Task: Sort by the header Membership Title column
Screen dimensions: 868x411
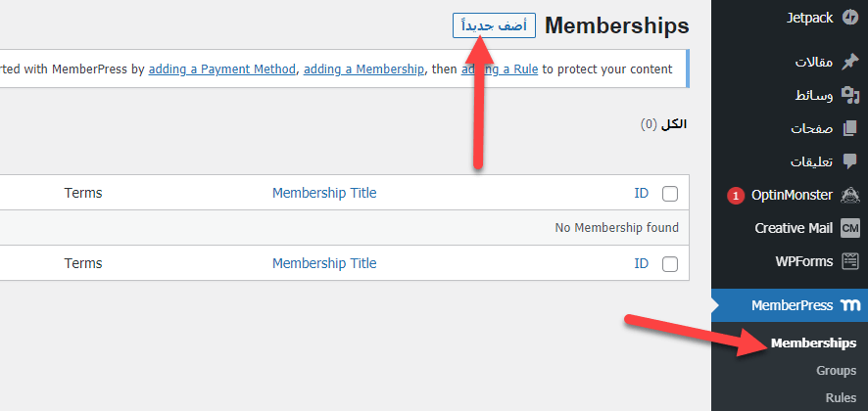Action: tap(324, 193)
